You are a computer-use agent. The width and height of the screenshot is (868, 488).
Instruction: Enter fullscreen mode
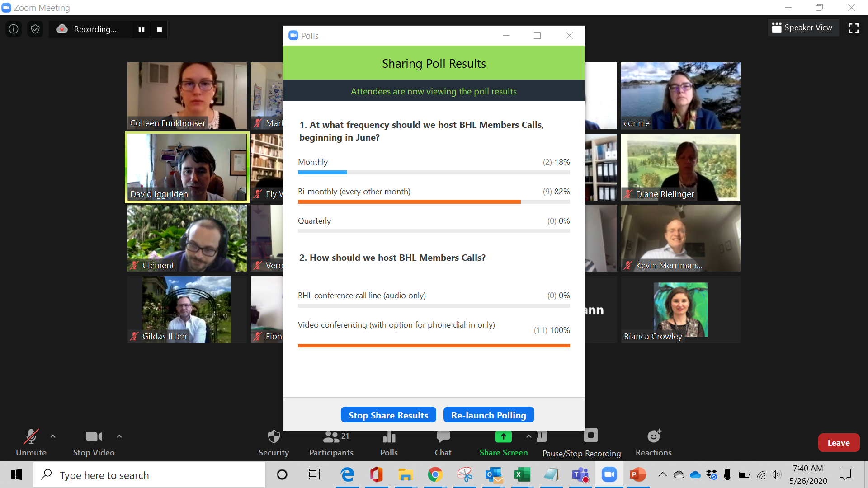coord(854,28)
